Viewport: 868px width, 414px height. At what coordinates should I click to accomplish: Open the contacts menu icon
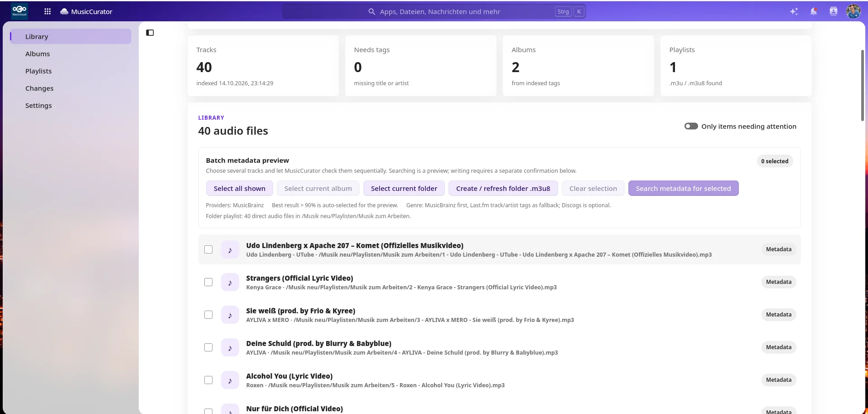(834, 11)
